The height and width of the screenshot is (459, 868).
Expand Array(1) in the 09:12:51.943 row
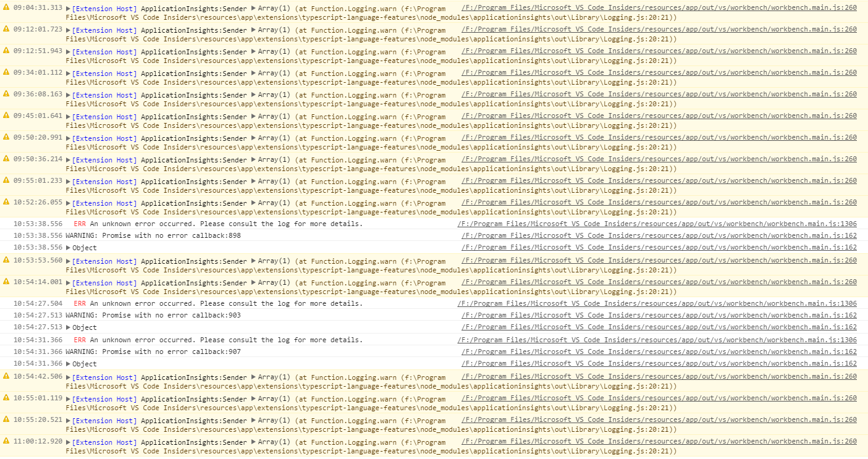[x=253, y=52]
